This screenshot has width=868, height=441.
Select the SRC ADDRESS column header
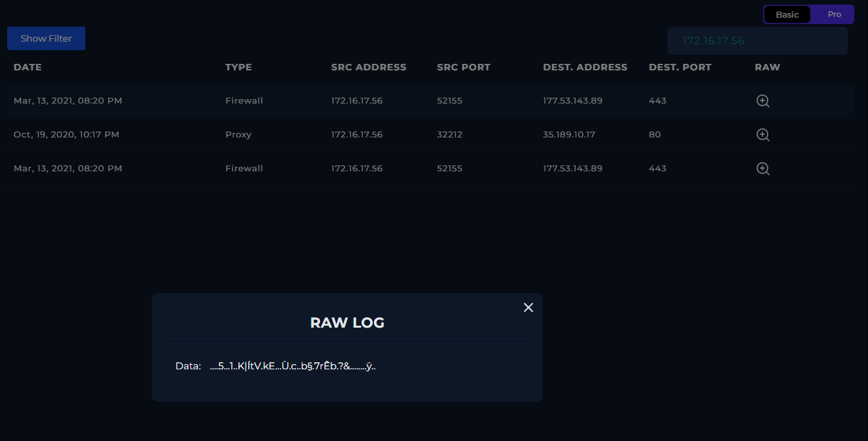point(368,67)
